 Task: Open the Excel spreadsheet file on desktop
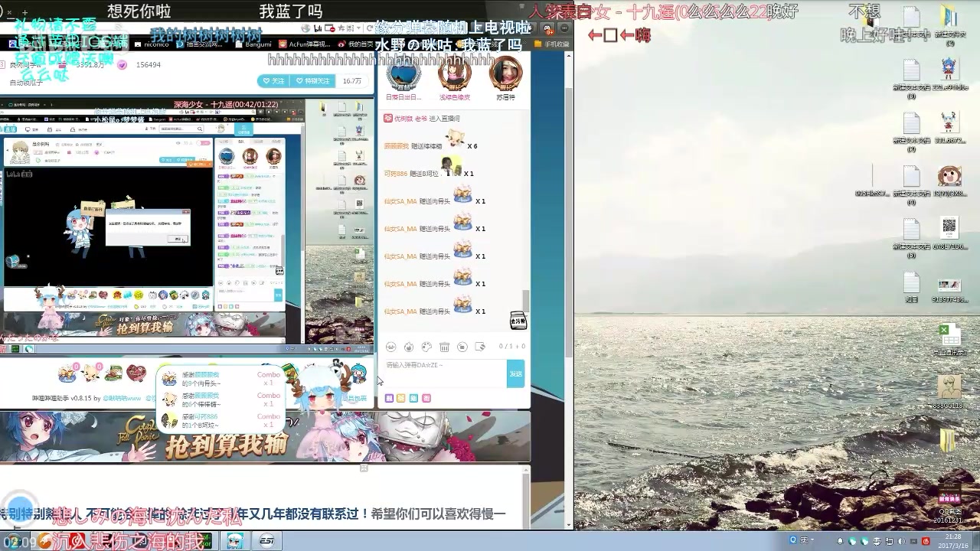(949, 336)
